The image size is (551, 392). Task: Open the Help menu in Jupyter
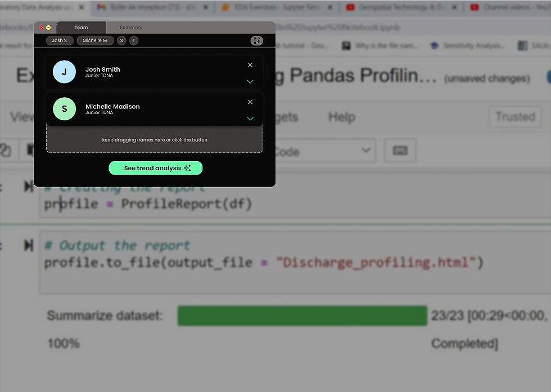pos(342,117)
